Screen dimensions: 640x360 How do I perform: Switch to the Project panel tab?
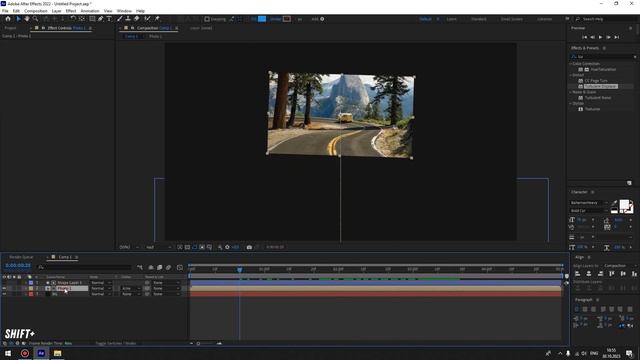11,28
